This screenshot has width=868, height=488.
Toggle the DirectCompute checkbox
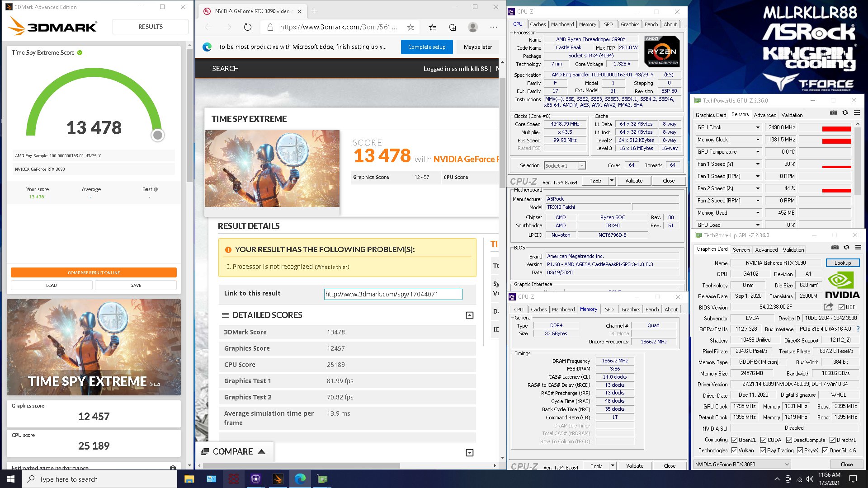pos(789,440)
